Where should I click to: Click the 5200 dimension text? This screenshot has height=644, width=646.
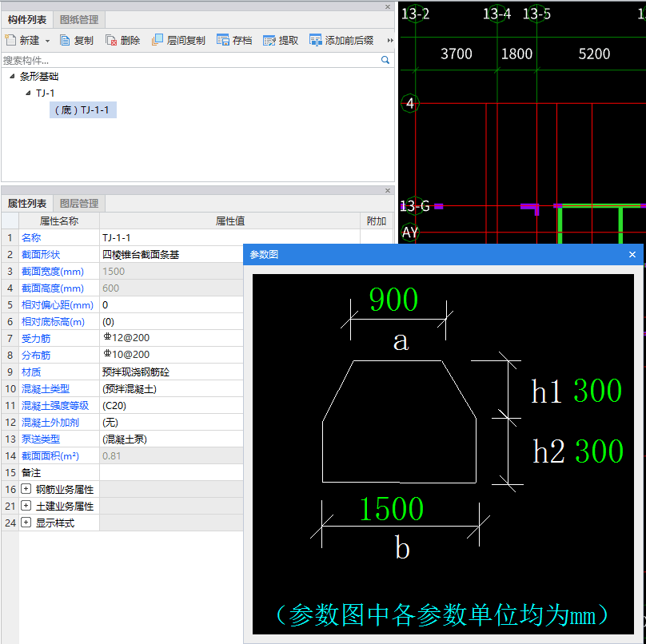click(x=594, y=54)
